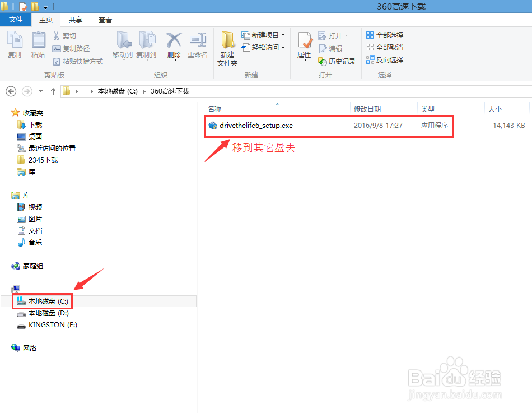Click the 删除 (Delete) icon
The height and width of the screenshot is (413, 532).
coord(174,45)
